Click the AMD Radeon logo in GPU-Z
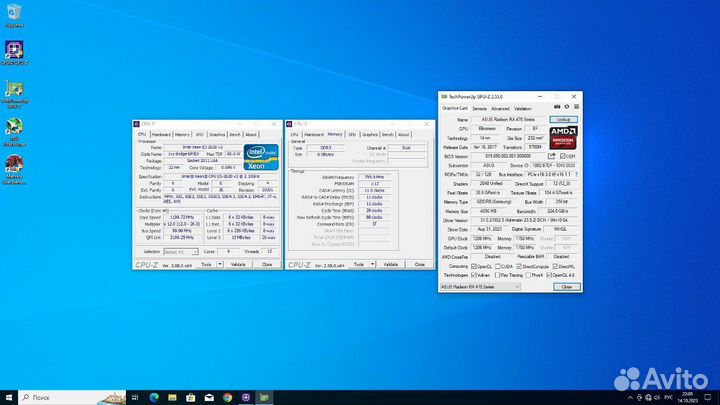Screen dimensions: 720x405 [563, 137]
